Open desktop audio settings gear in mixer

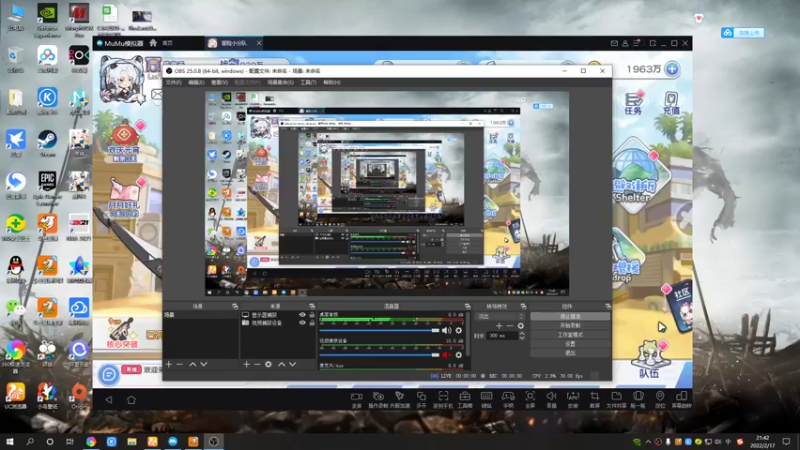click(x=459, y=331)
